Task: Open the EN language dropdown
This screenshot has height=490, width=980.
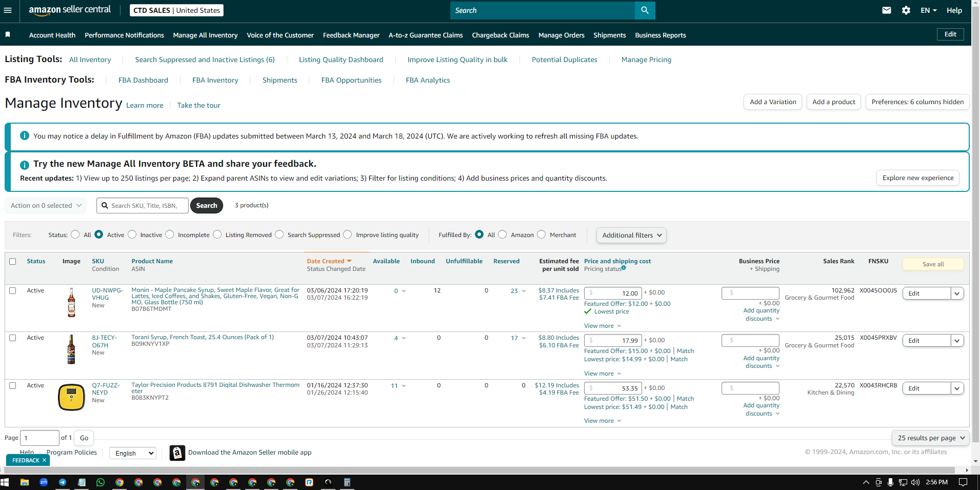Action: (x=929, y=10)
